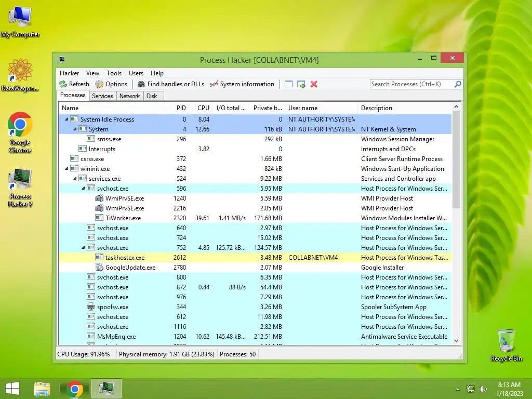Click the Find window and thread icon
The image size is (532, 399).
click(301, 84)
